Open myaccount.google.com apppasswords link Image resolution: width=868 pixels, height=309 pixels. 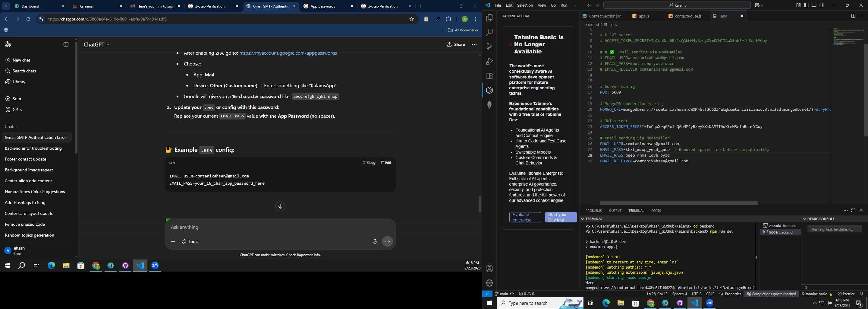[x=288, y=54]
